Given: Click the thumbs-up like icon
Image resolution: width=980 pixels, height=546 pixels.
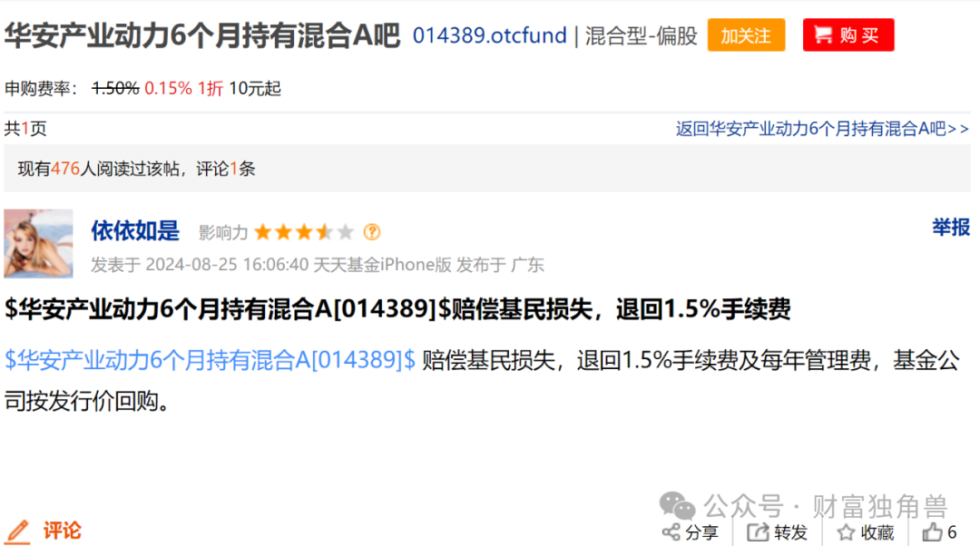Looking at the screenshot, I should tap(932, 532).
